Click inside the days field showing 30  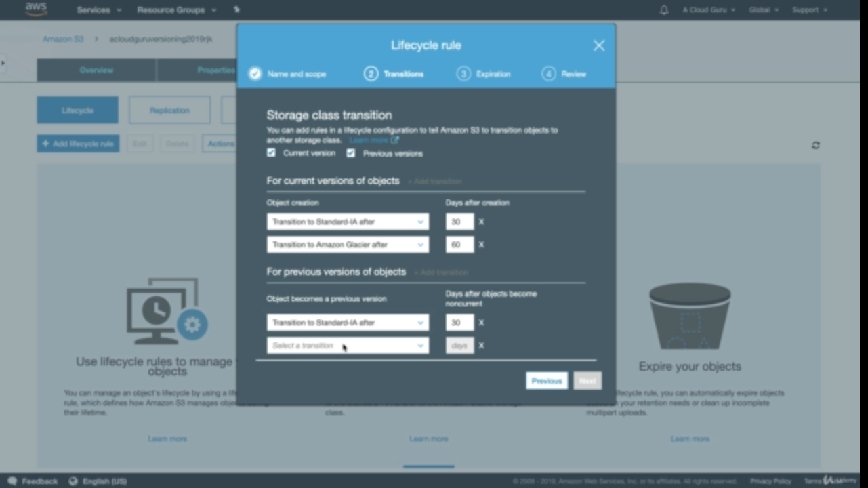459,222
